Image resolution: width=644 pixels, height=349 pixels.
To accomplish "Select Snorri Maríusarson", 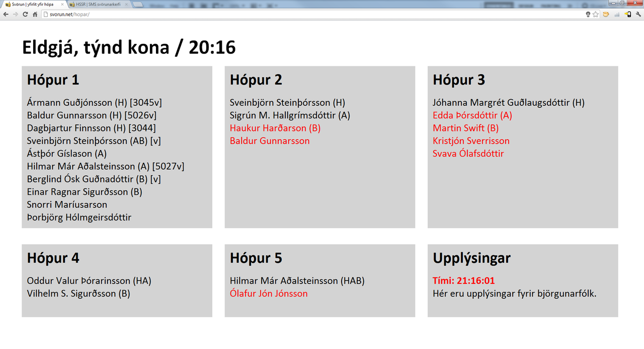I will pos(67,204).
